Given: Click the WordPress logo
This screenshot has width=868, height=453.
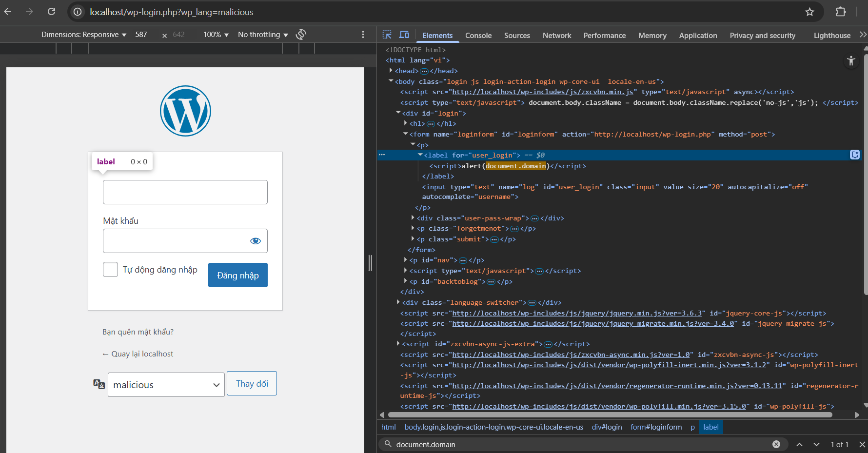Looking at the screenshot, I should (x=185, y=111).
